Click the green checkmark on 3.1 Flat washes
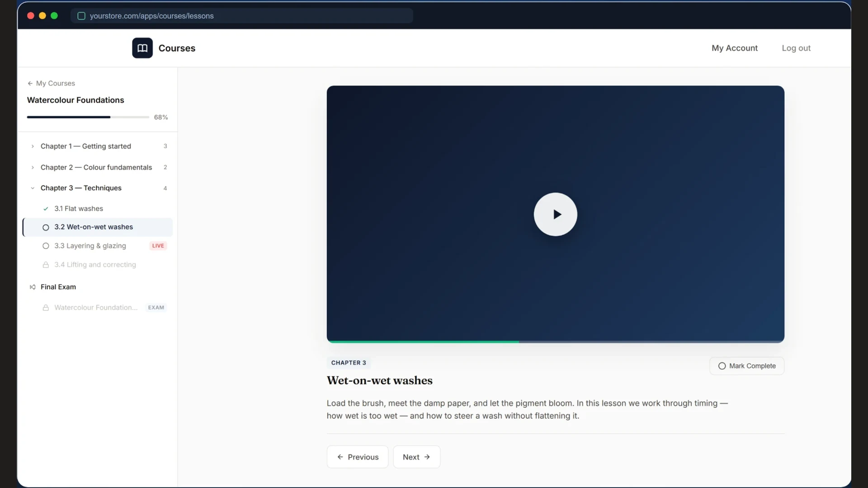Screen dimensions: 868x488 46,209
